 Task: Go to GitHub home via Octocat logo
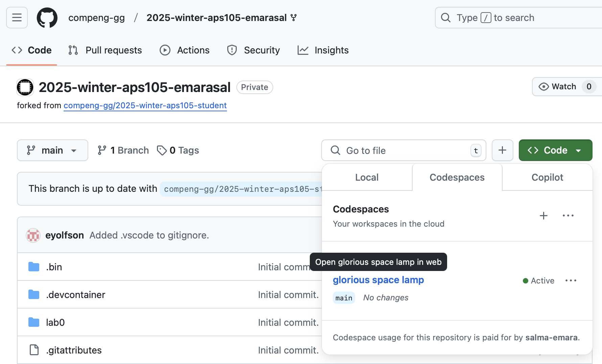(47, 18)
